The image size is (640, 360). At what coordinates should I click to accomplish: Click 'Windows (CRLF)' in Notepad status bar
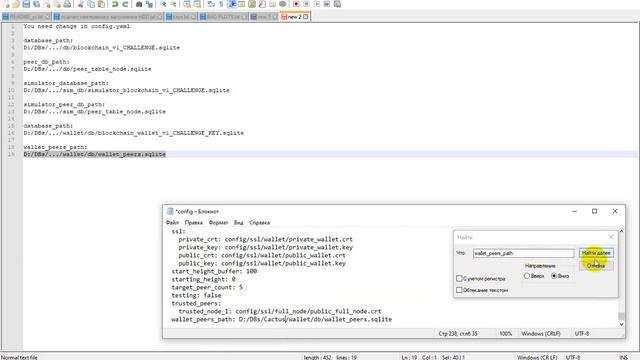click(541, 333)
